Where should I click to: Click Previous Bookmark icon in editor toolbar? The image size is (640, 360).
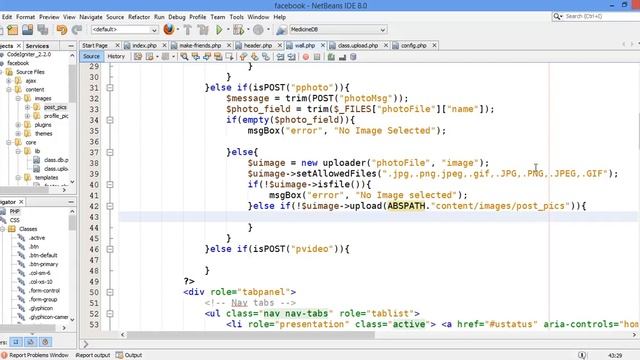pos(243,57)
